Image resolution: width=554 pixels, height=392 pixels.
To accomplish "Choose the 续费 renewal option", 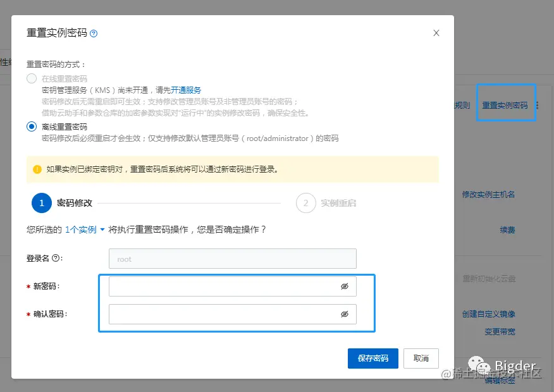I will 507,230.
